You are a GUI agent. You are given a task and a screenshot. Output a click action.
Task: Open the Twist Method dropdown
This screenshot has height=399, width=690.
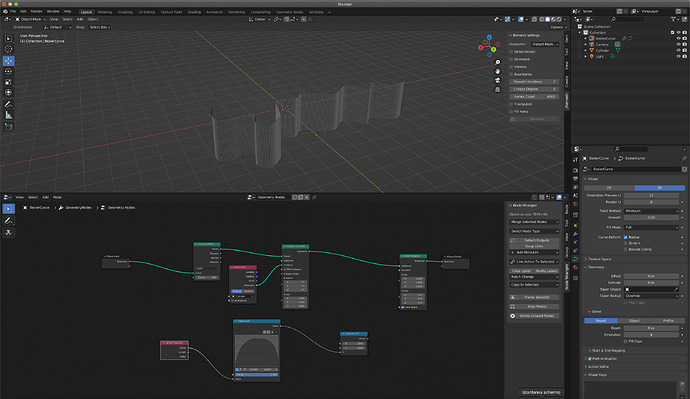(651, 211)
